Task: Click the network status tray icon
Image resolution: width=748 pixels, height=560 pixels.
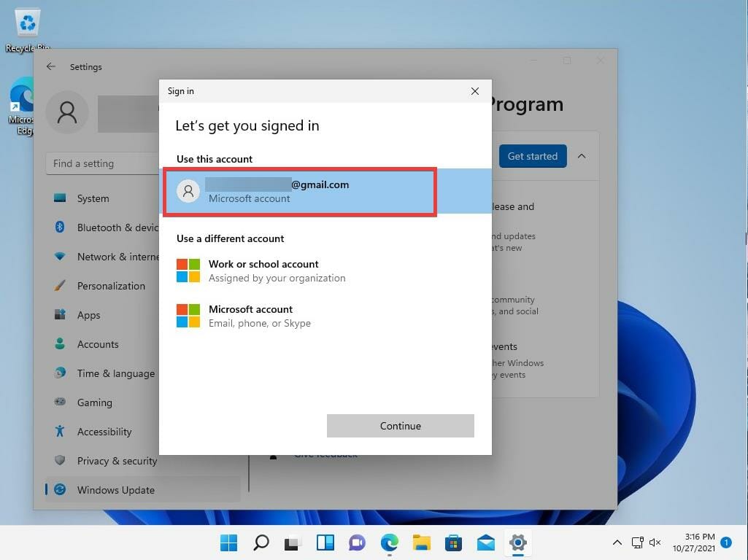Action: click(637, 542)
